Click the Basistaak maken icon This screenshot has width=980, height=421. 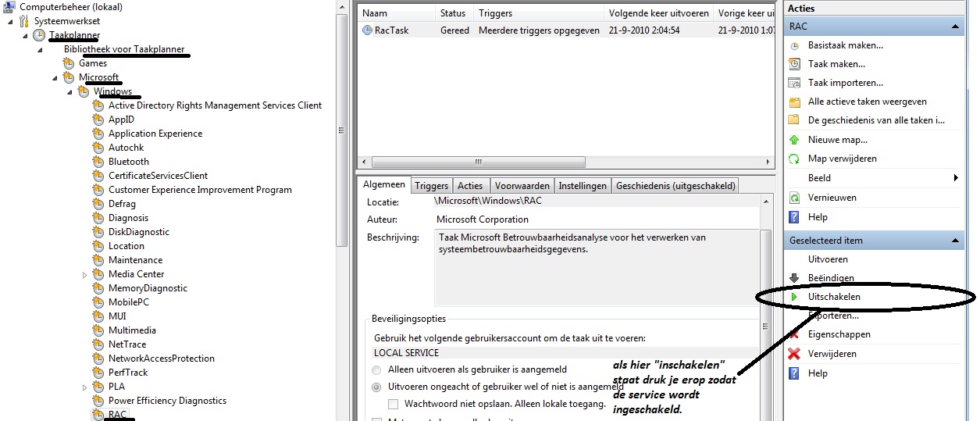(794, 45)
